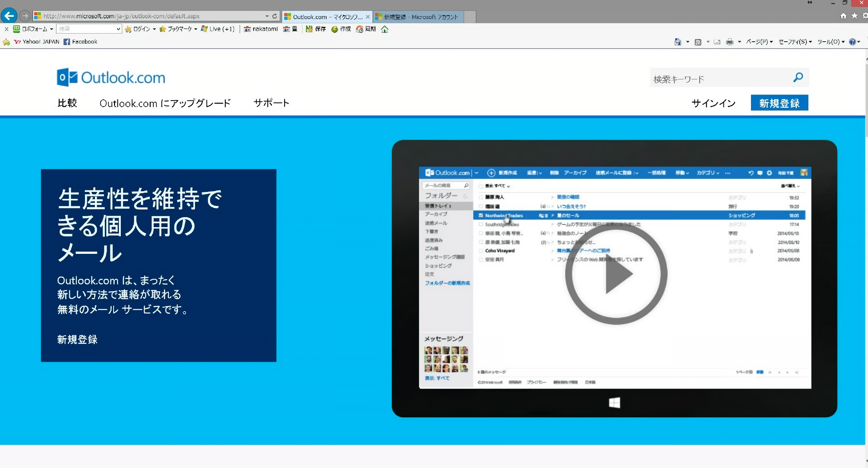Click the Print icon in command bar
Image resolution: width=868 pixels, height=468 pixels.
pos(730,42)
